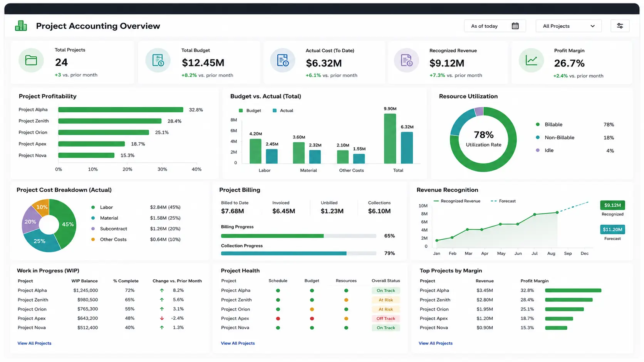Open the calendar icon in As of today
The width and height of the screenshot is (644, 362).
(515, 26)
